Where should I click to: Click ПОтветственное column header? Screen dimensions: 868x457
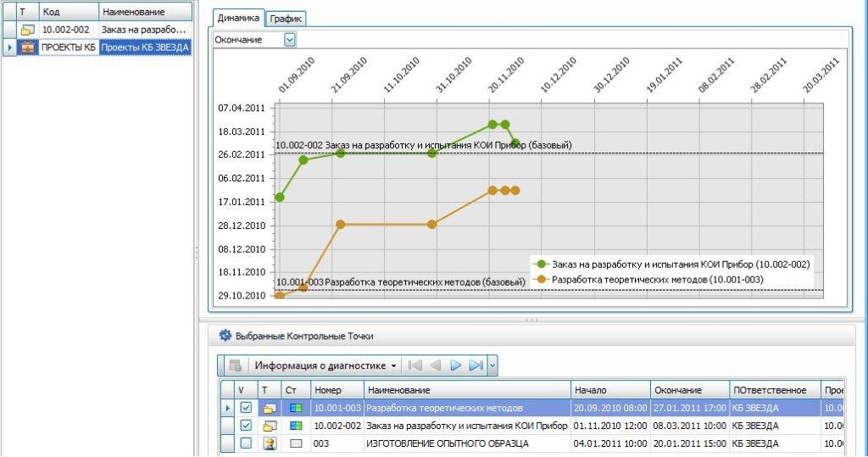click(x=775, y=390)
